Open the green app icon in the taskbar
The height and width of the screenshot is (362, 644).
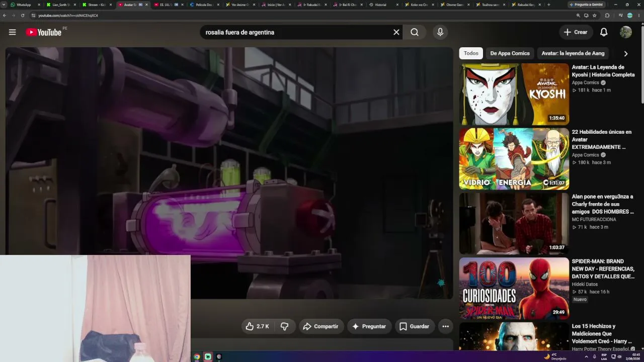coord(208,356)
